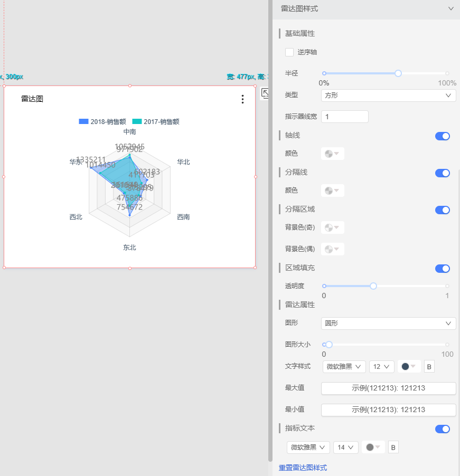Collapse the 雷达图样式 panel header

[450, 9]
